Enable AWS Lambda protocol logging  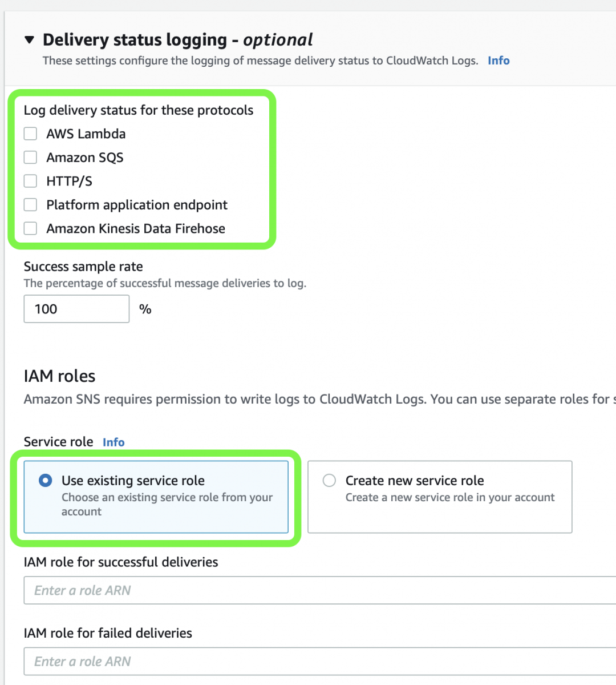[30, 134]
